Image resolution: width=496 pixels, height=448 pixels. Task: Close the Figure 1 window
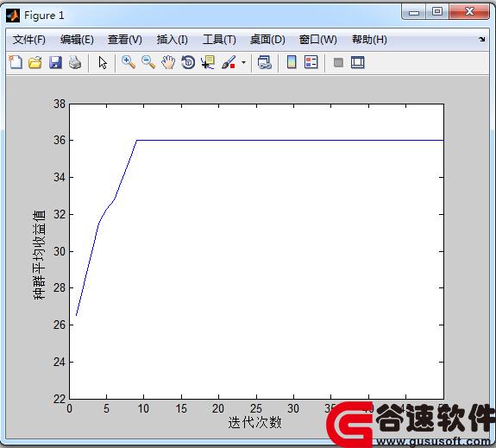pos(469,12)
